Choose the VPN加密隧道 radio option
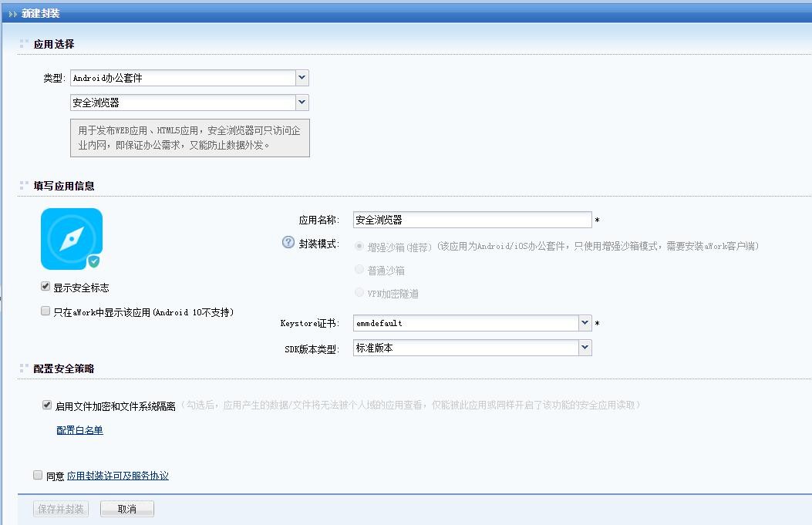812x525 pixels. (359, 293)
